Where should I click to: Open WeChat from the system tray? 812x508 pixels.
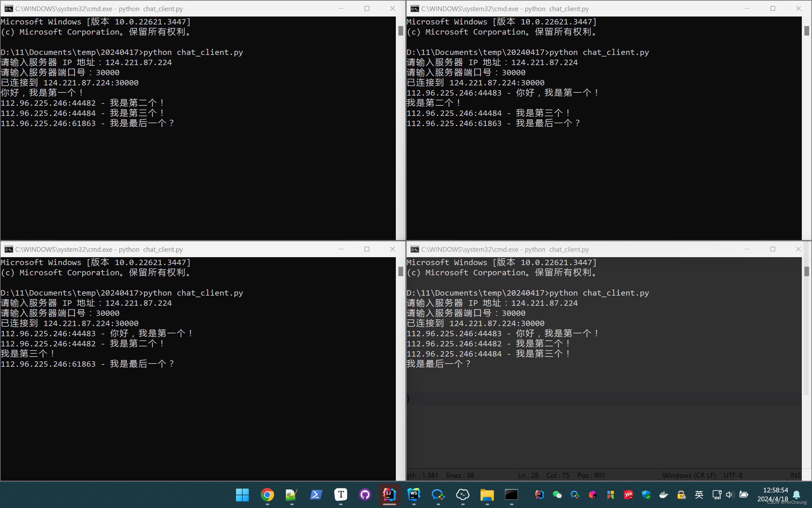pos(557,495)
